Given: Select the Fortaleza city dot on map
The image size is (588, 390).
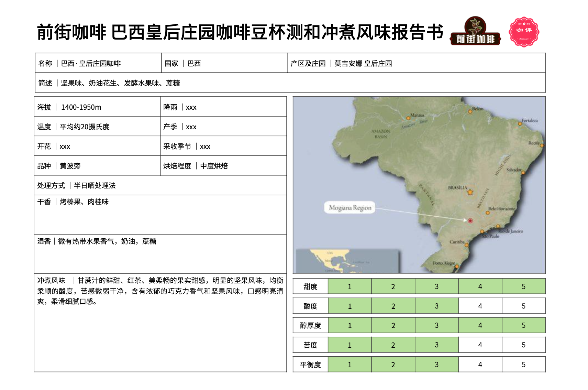Looking at the screenshot, I should point(520,124).
